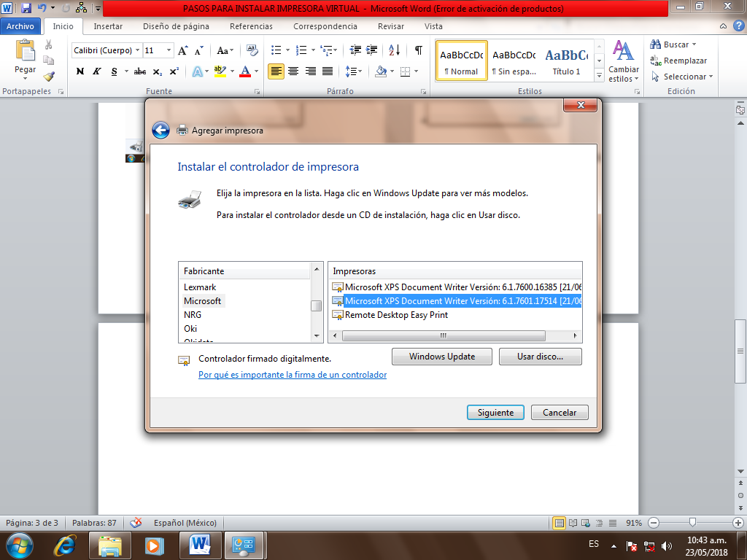This screenshot has height=560, width=747.
Task: Open Internet Explorer from taskbar
Action: pyautogui.click(x=65, y=545)
